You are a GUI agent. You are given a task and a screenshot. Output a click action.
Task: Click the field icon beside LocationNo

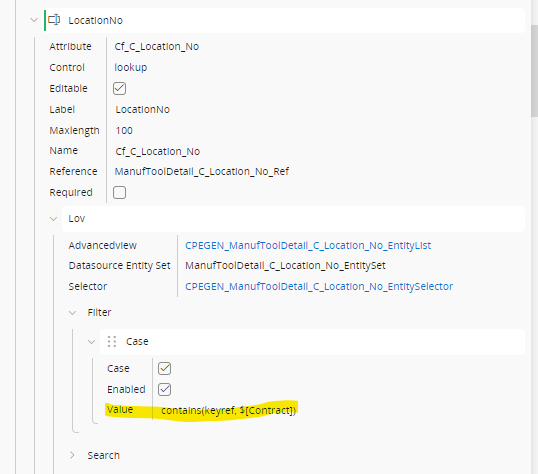click(x=54, y=20)
